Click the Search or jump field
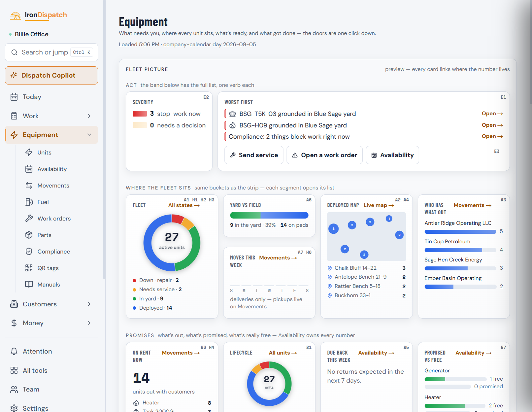Viewport: 532px width, 412px height. coord(51,52)
